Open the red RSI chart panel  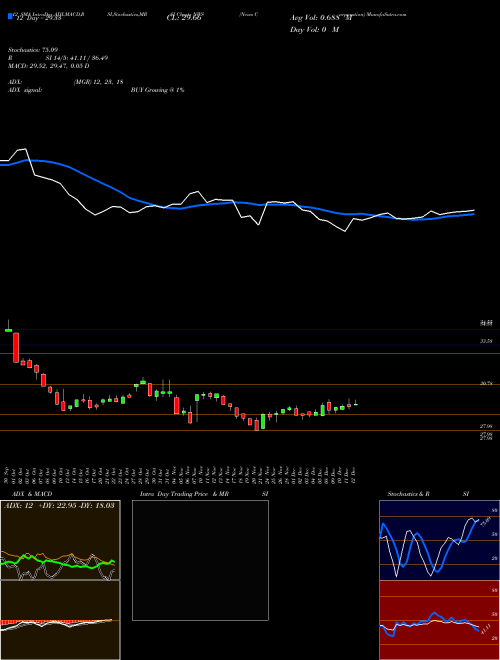point(439,620)
